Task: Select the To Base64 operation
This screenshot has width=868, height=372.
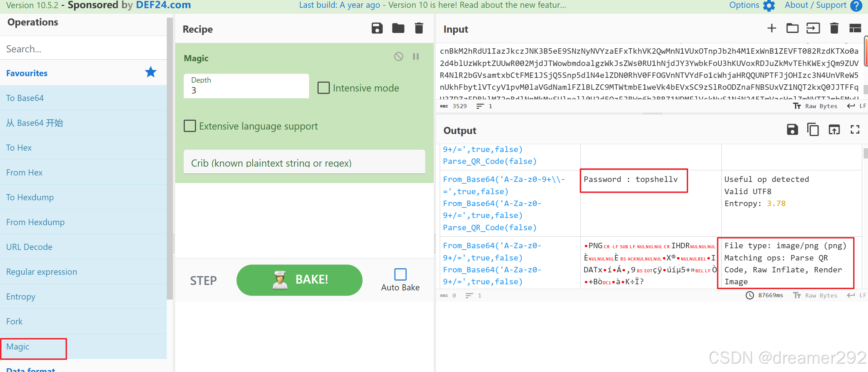Action: (25, 98)
